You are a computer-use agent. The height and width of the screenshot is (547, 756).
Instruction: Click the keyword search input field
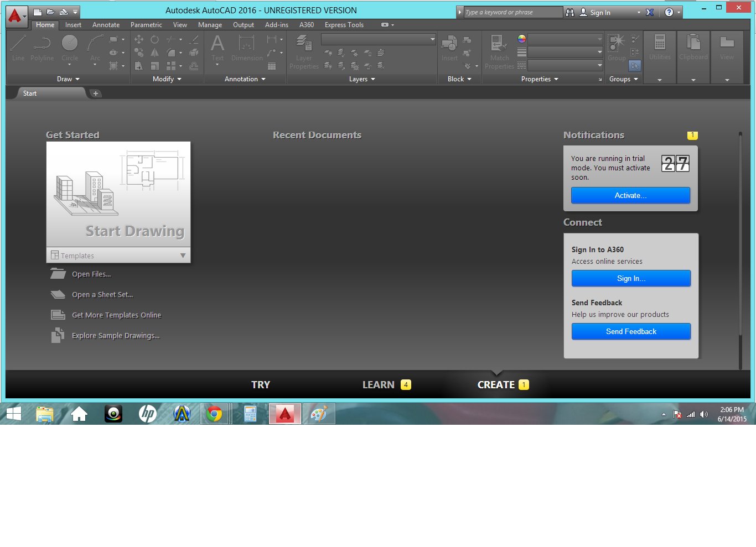pyautogui.click(x=512, y=12)
